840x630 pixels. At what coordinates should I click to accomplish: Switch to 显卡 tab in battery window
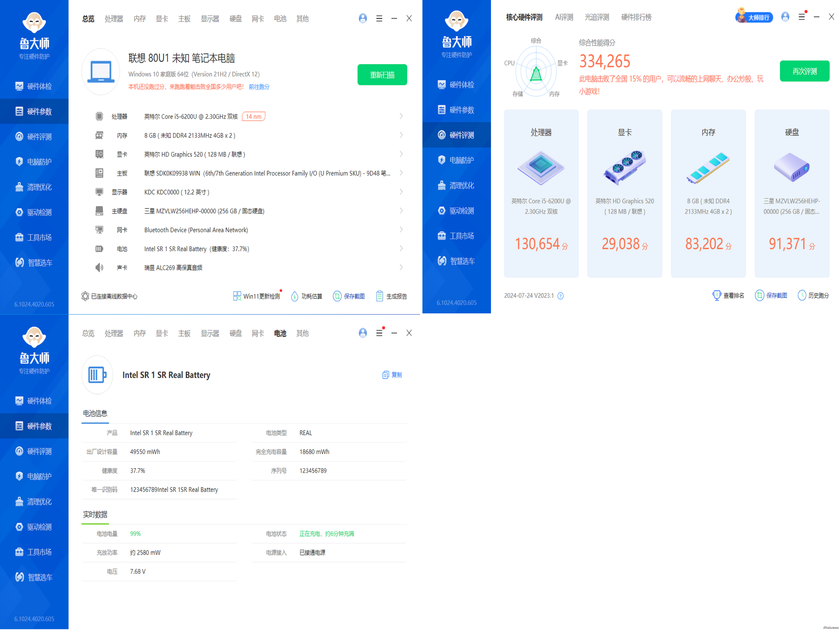click(x=162, y=333)
